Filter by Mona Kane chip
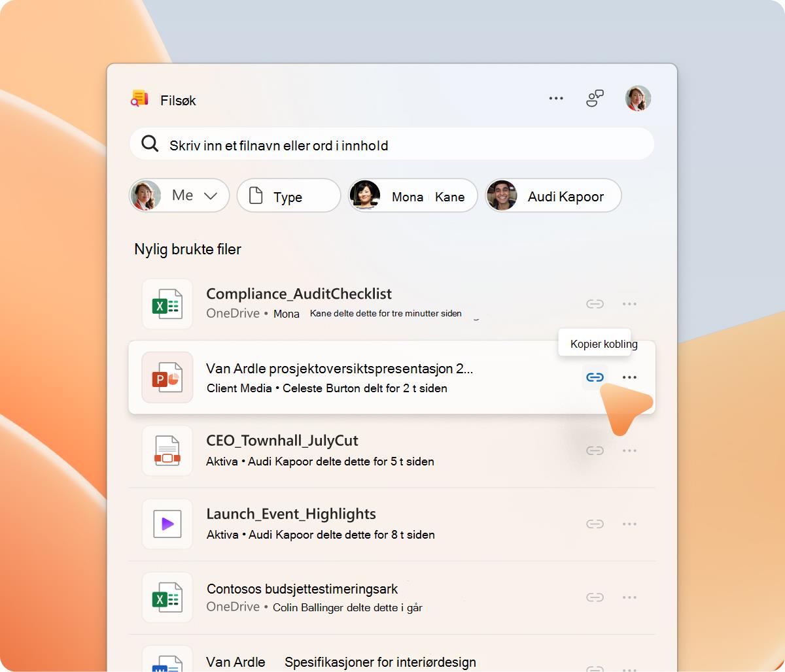 point(413,195)
